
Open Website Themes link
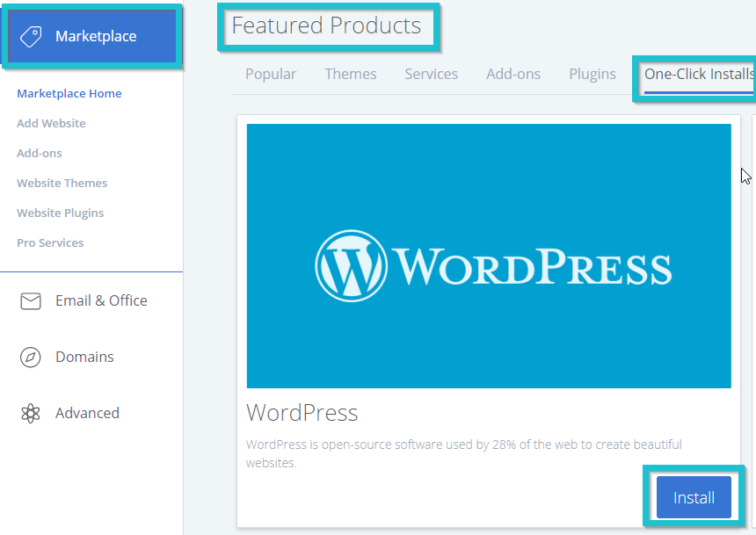tap(62, 183)
